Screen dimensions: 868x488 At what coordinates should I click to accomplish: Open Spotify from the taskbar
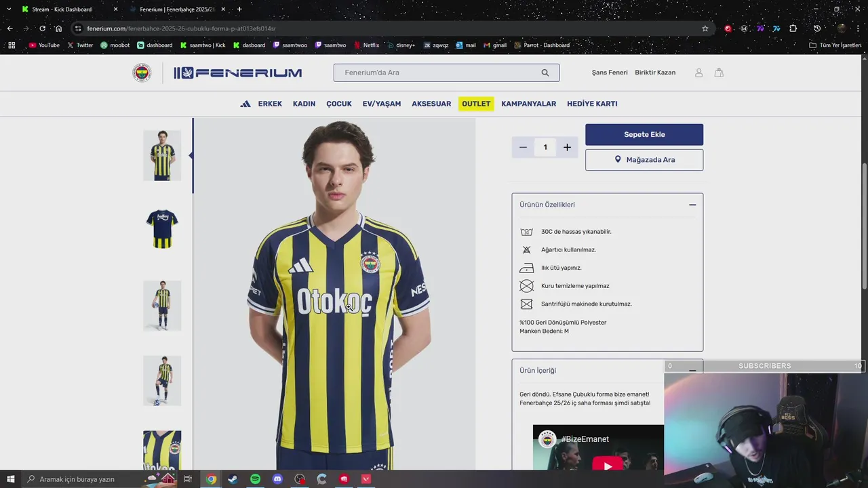(255, 479)
